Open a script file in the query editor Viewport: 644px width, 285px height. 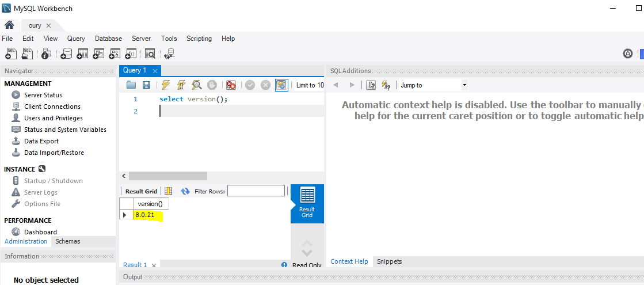click(x=131, y=85)
